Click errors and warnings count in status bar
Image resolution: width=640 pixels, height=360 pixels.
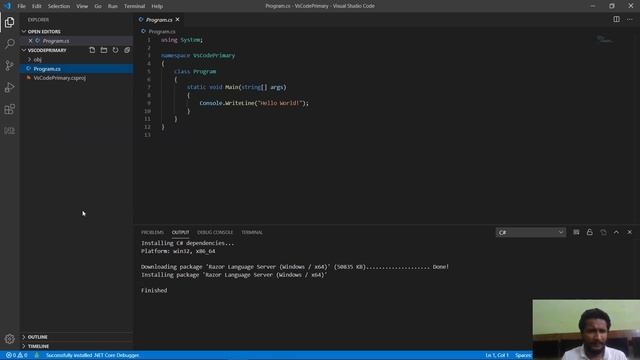coord(17,355)
